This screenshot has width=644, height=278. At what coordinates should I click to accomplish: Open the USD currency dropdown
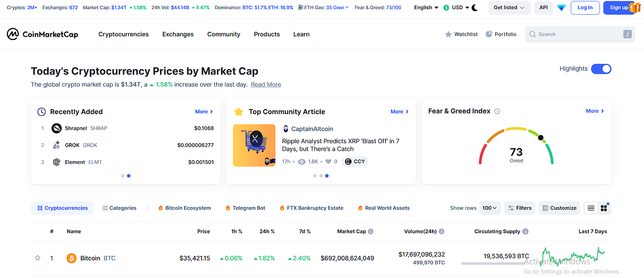coord(456,7)
